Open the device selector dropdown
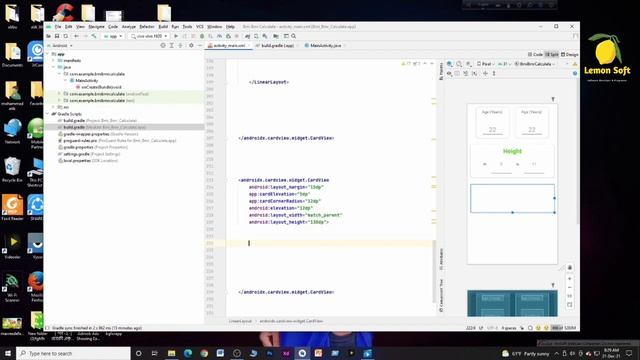 (149, 36)
